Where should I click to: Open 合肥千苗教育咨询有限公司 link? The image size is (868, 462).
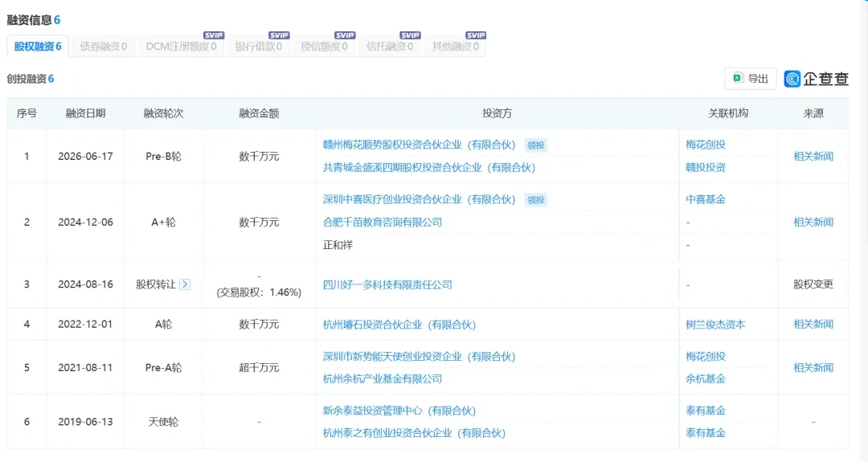click(383, 223)
